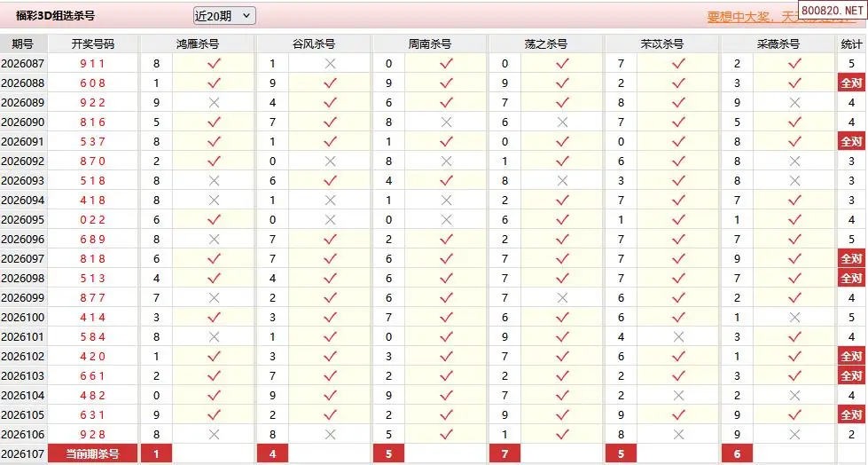Click the red 当前期杀号 label
Viewport: 868px width, 465px height.
[x=93, y=453]
